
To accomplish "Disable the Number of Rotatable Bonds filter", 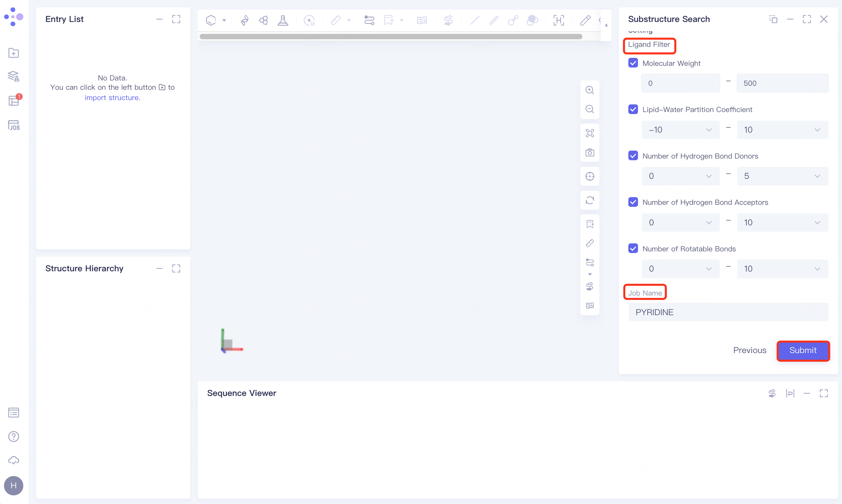I will 633,249.
